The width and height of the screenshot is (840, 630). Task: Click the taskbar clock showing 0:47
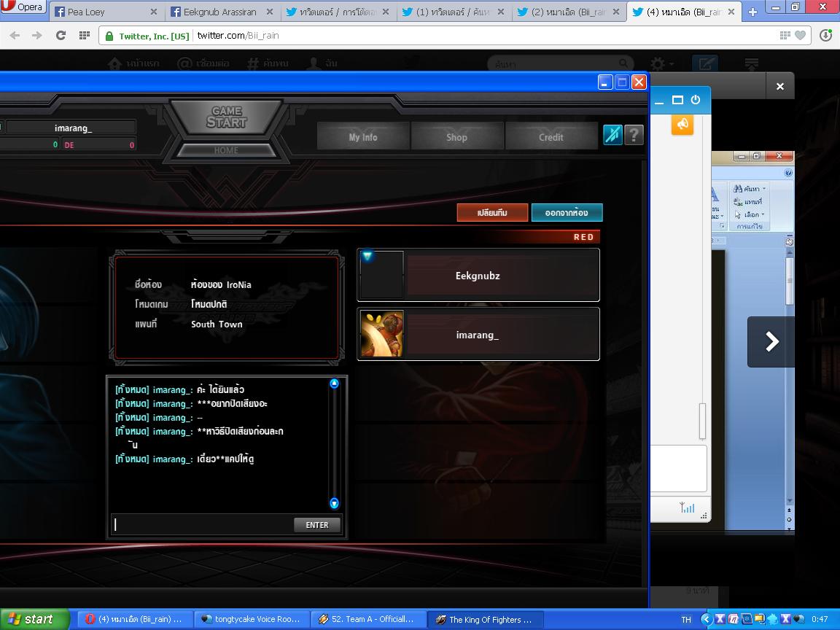coord(820,619)
